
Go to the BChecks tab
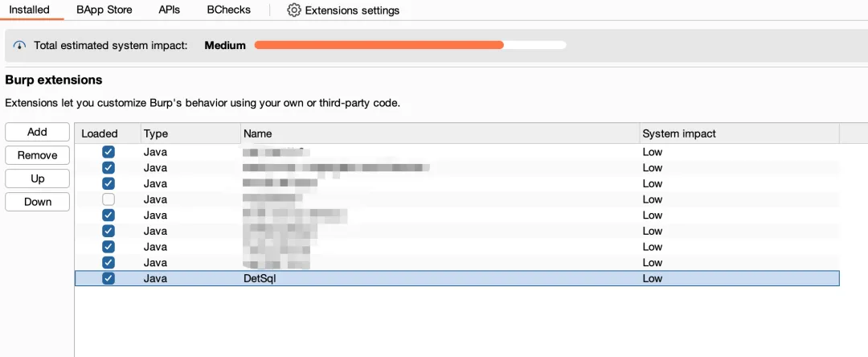tap(228, 10)
